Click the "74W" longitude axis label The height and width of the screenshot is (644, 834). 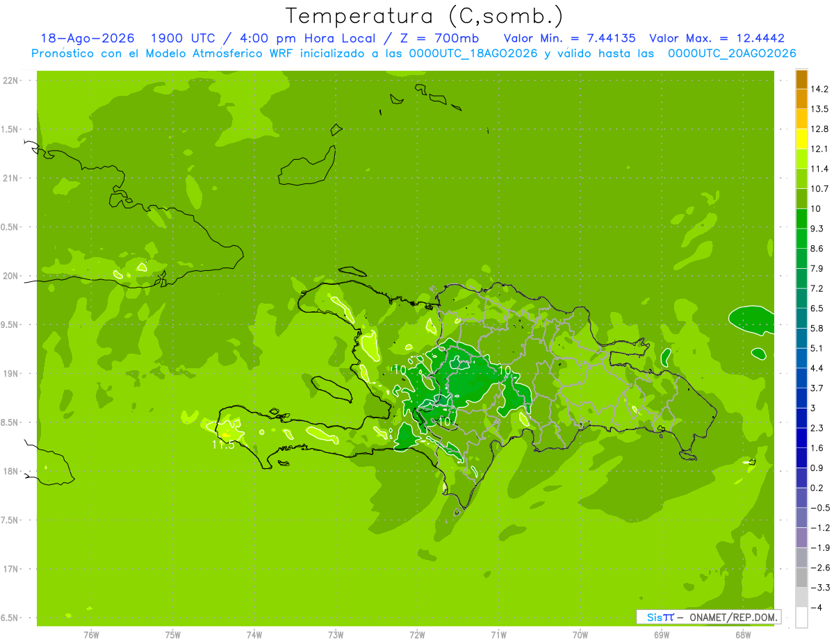pyautogui.click(x=254, y=635)
